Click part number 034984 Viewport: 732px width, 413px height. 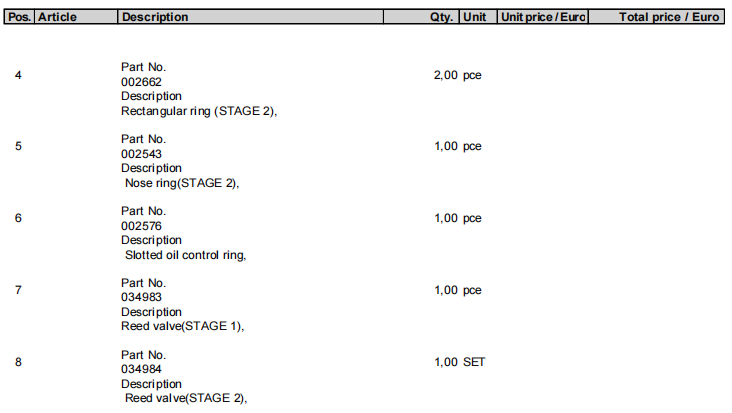(x=141, y=370)
